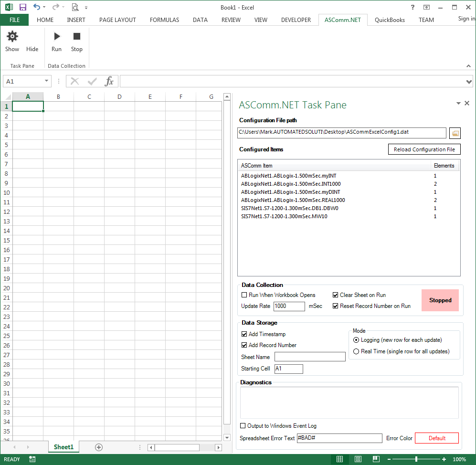Enable Output to Windows Event Log

[243, 425]
